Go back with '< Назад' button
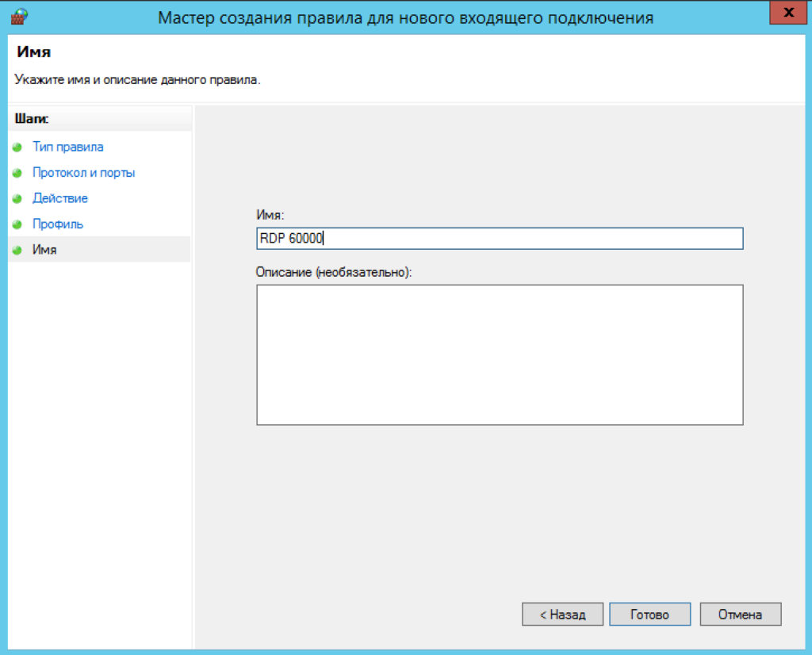 (562, 614)
